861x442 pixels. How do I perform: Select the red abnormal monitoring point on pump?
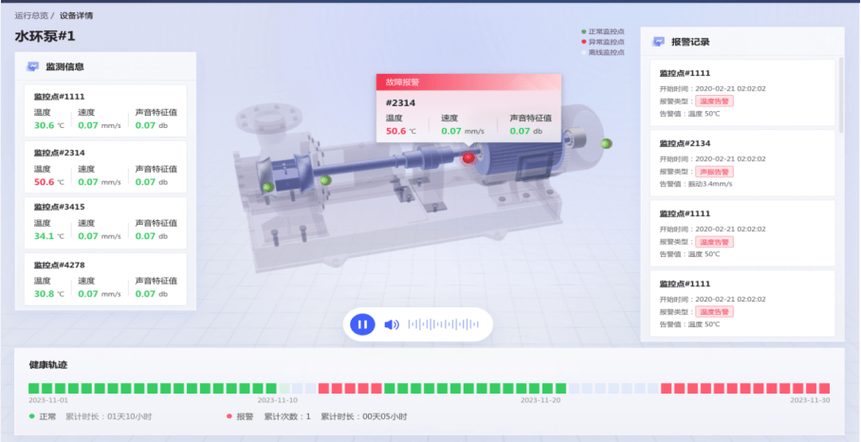[x=468, y=158]
